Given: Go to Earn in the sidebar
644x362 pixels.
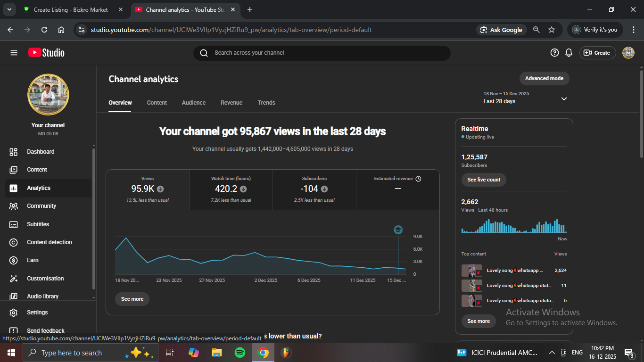Looking at the screenshot, I should pyautogui.click(x=33, y=260).
